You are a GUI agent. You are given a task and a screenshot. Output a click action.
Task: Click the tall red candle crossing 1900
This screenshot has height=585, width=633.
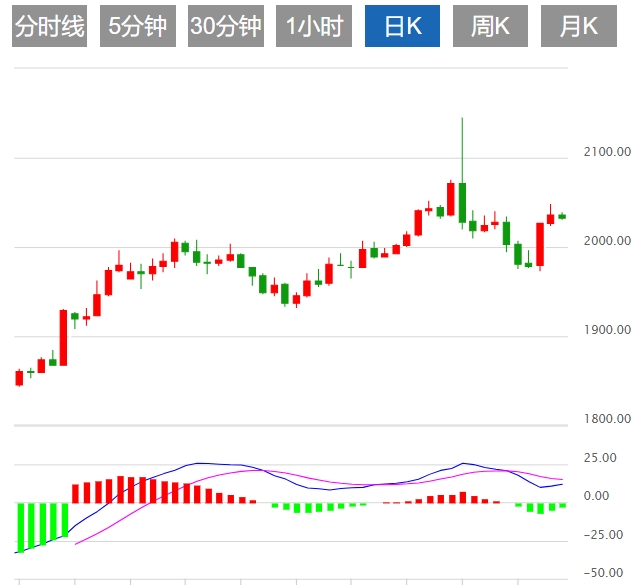tap(63, 337)
